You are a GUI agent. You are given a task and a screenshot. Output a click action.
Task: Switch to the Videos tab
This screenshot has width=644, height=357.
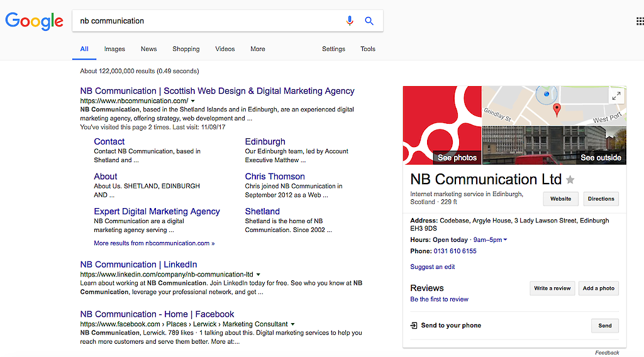point(225,49)
